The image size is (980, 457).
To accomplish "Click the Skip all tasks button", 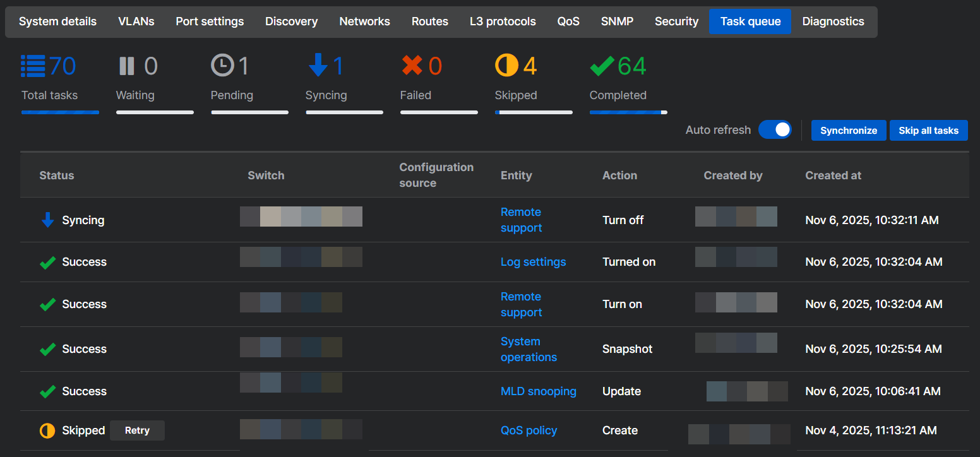I will pyautogui.click(x=928, y=131).
